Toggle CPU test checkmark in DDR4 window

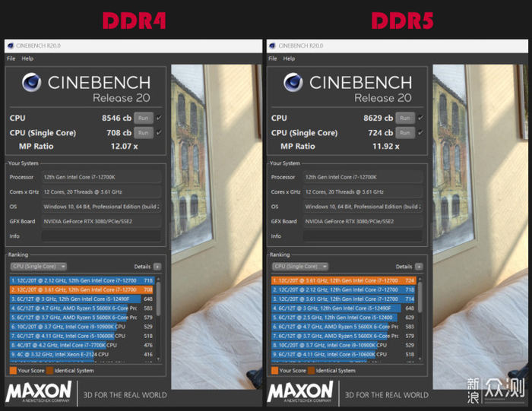(x=159, y=118)
